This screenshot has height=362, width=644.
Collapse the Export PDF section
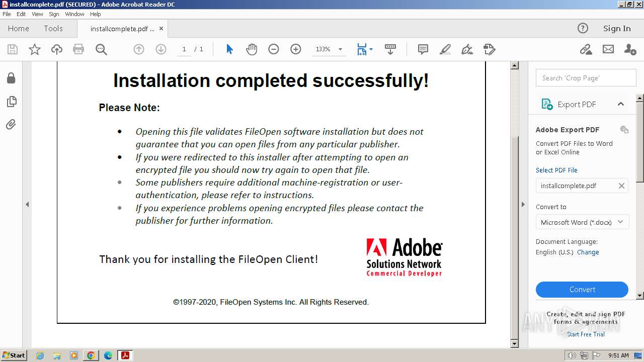coord(621,104)
